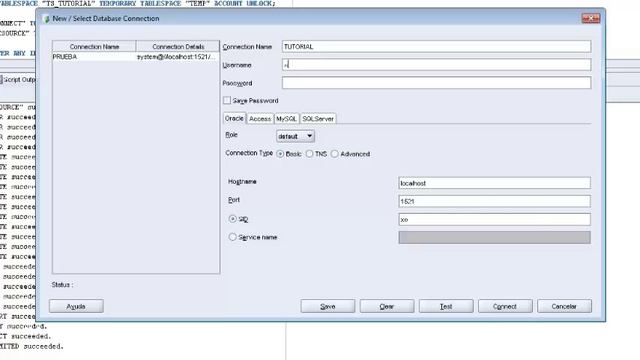Select the Service name radio button
The width and height of the screenshot is (640, 360).
tap(232, 237)
